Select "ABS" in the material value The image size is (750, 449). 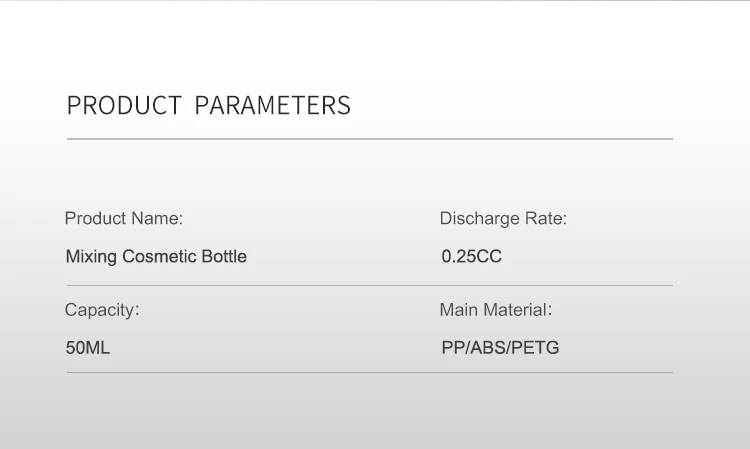point(487,349)
